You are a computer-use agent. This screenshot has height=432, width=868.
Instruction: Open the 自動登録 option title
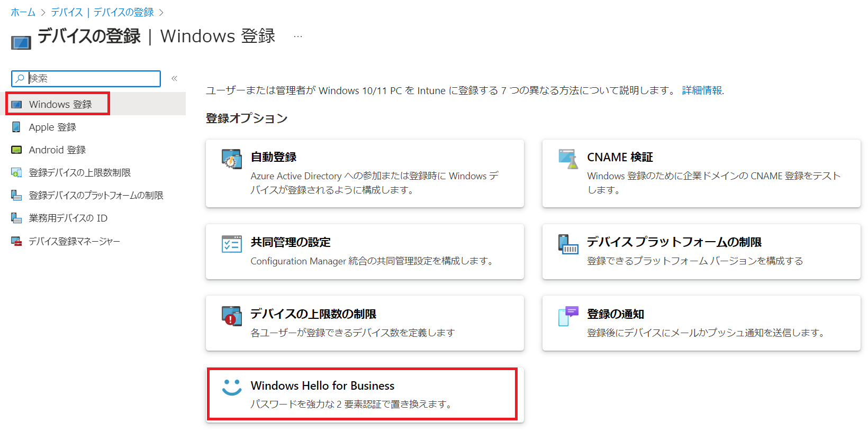[274, 157]
